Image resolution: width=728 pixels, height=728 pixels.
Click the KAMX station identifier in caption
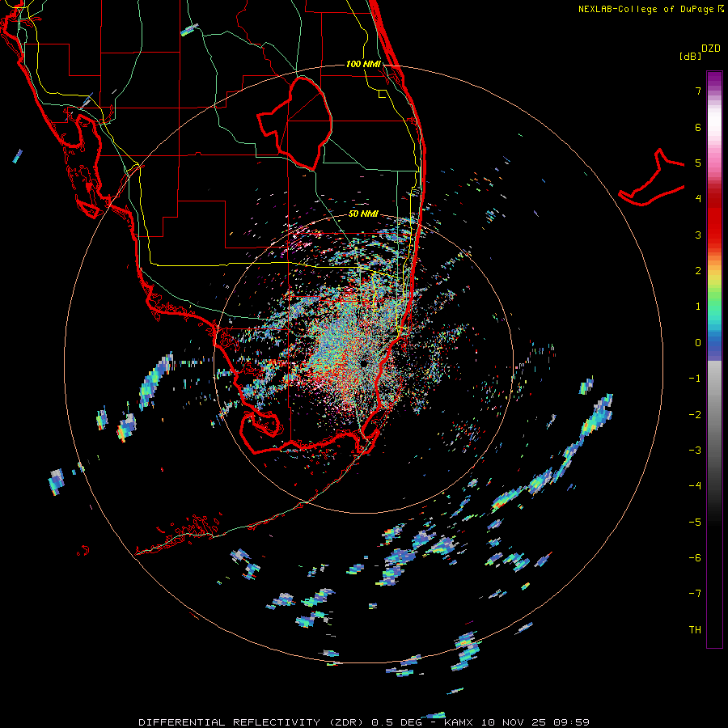459,722
